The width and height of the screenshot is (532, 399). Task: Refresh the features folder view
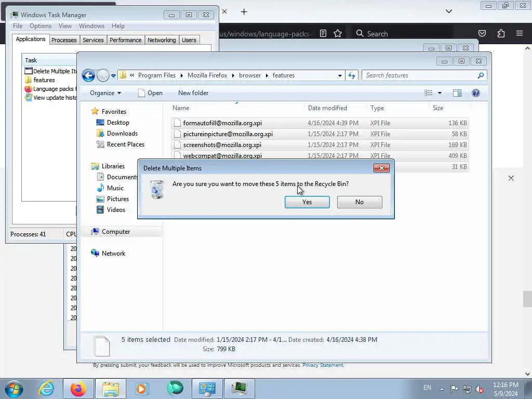(x=352, y=76)
